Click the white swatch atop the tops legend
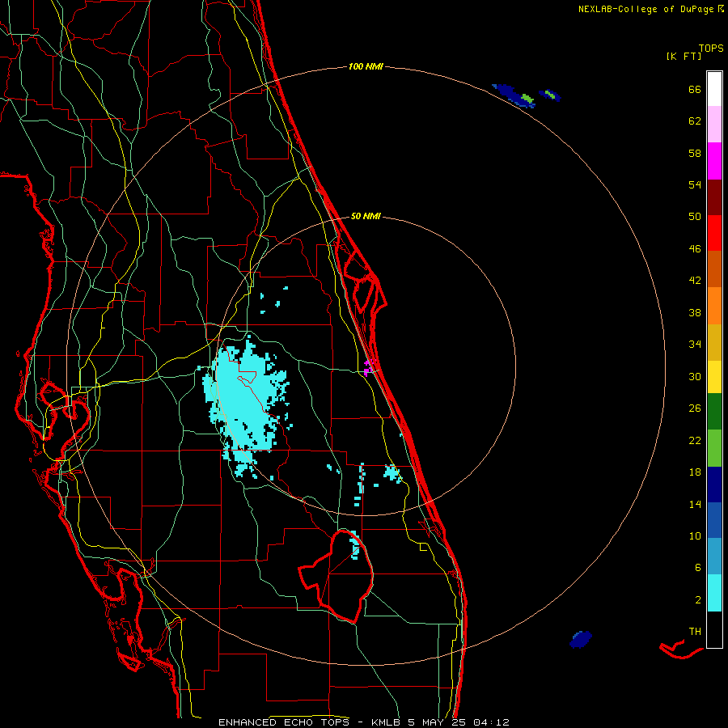 click(714, 89)
